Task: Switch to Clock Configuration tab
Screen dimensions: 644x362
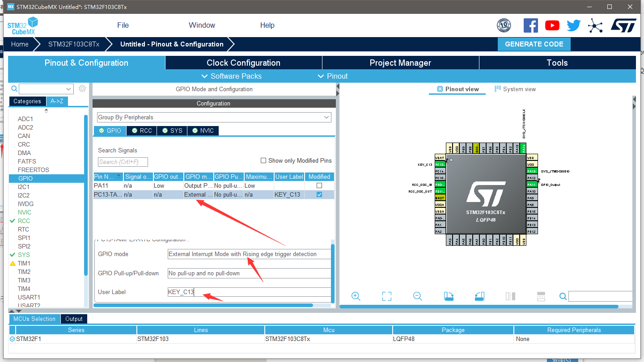Action: pos(243,63)
